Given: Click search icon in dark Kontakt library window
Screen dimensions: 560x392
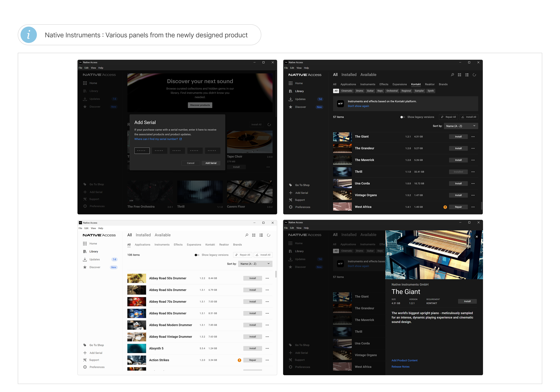Looking at the screenshot, I should tap(452, 75).
